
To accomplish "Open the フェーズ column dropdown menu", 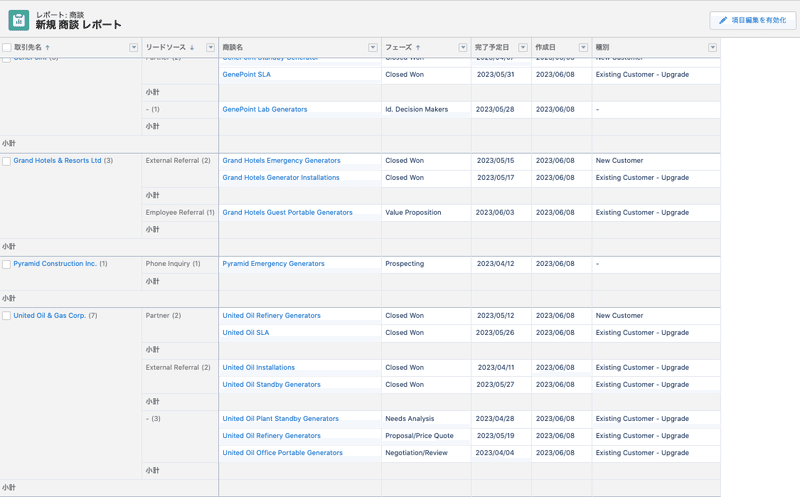I will coord(463,47).
